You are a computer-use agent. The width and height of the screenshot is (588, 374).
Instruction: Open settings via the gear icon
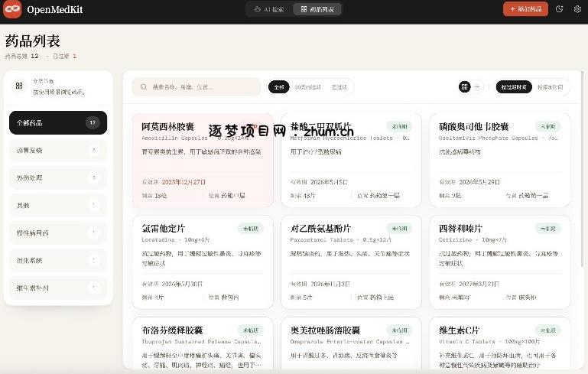coord(577,9)
